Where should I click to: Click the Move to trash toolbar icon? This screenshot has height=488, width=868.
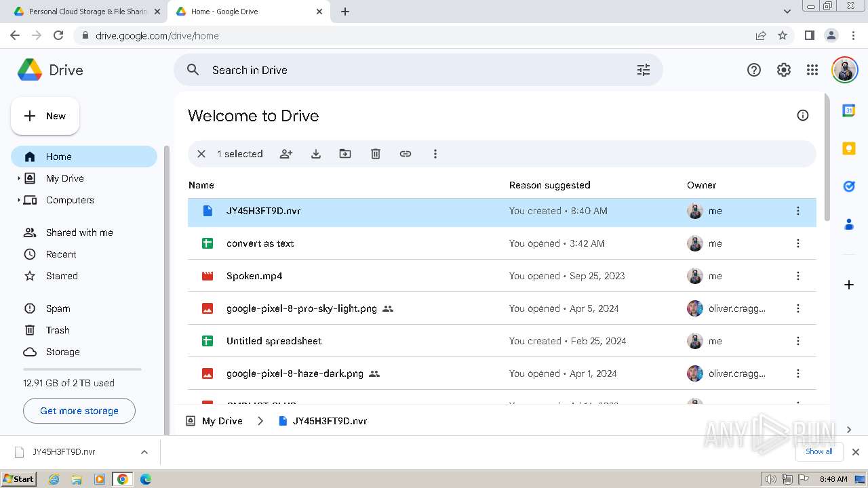(376, 154)
